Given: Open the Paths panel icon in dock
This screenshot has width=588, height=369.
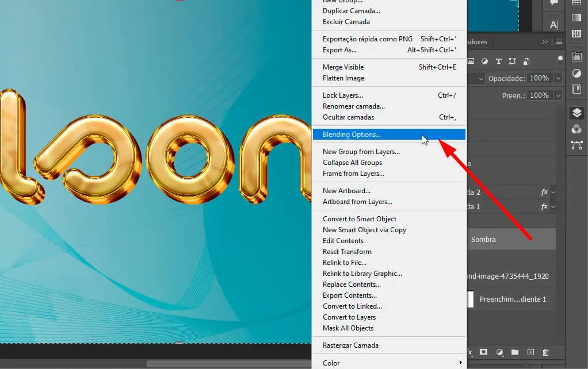Looking at the screenshot, I should 576,145.
